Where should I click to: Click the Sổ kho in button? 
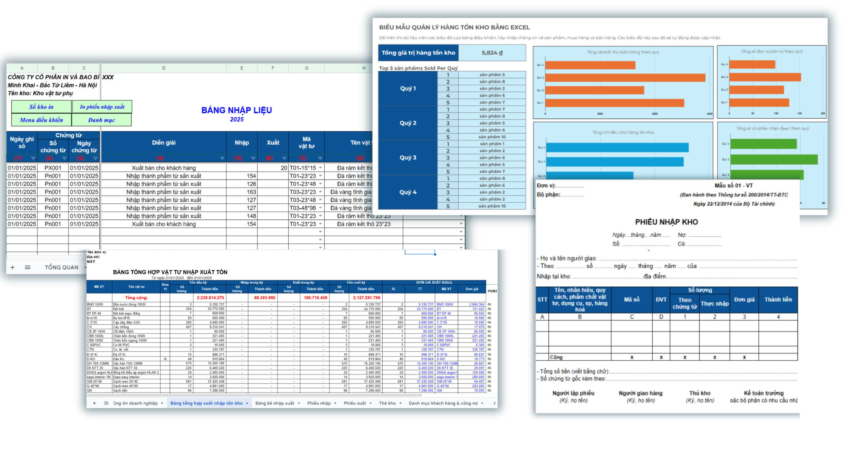(x=41, y=107)
